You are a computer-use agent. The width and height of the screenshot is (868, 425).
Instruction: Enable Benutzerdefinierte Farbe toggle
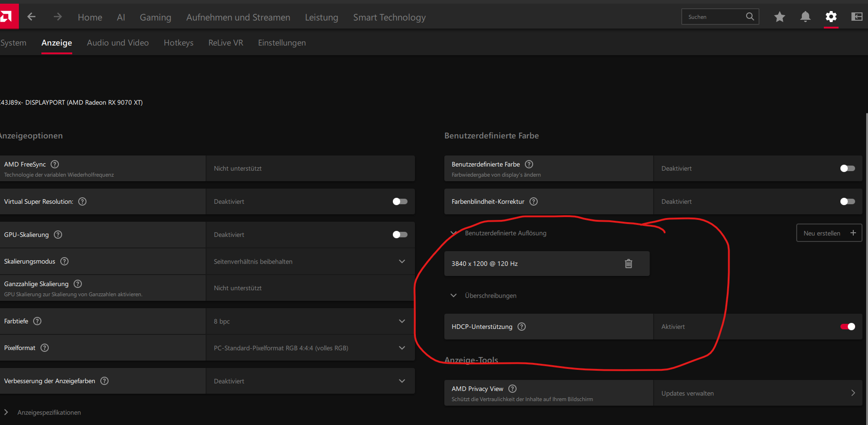[x=847, y=168]
